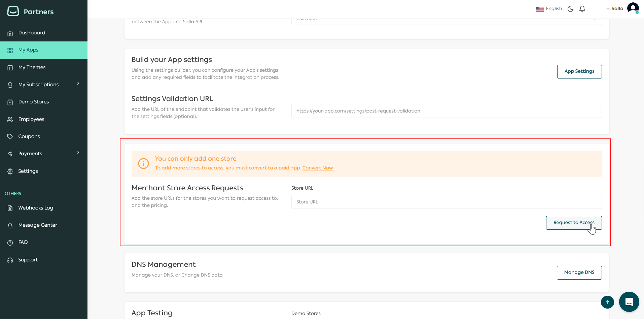Open the Webhooks Log icon
The height and width of the screenshot is (319, 644).
(x=10, y=208)
